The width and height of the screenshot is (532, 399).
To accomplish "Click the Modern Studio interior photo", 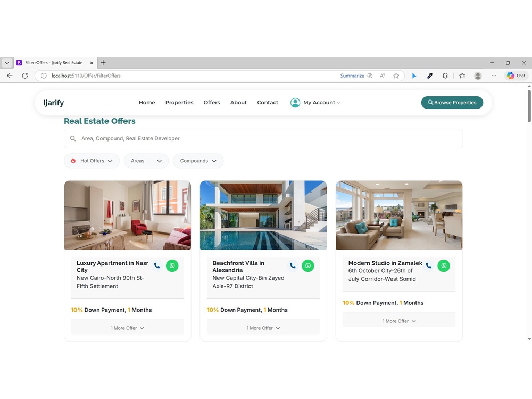I will click(399, 215).
